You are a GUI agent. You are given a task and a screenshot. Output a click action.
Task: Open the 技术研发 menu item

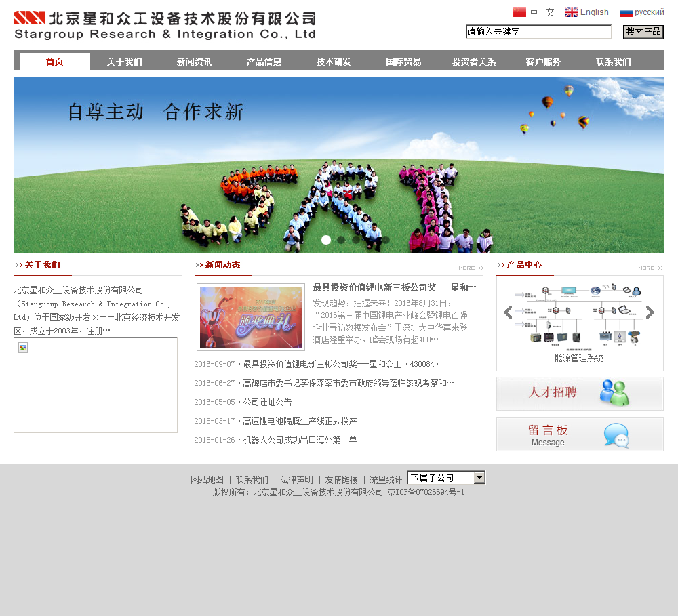click(334, 62)
